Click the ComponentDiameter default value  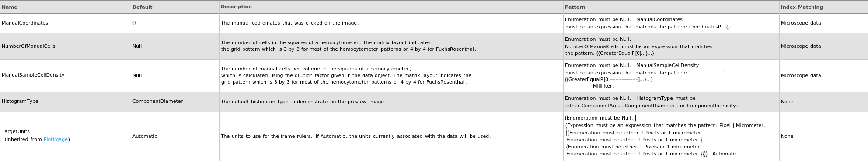157,102
